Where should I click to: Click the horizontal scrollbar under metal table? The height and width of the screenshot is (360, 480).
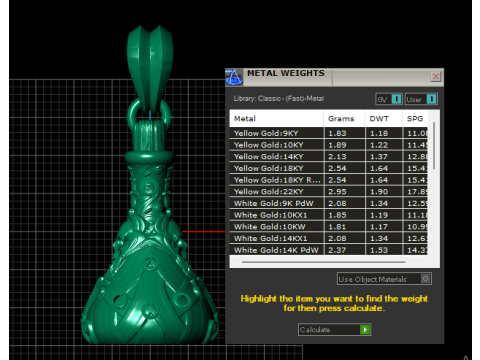[x=324, y=262]
